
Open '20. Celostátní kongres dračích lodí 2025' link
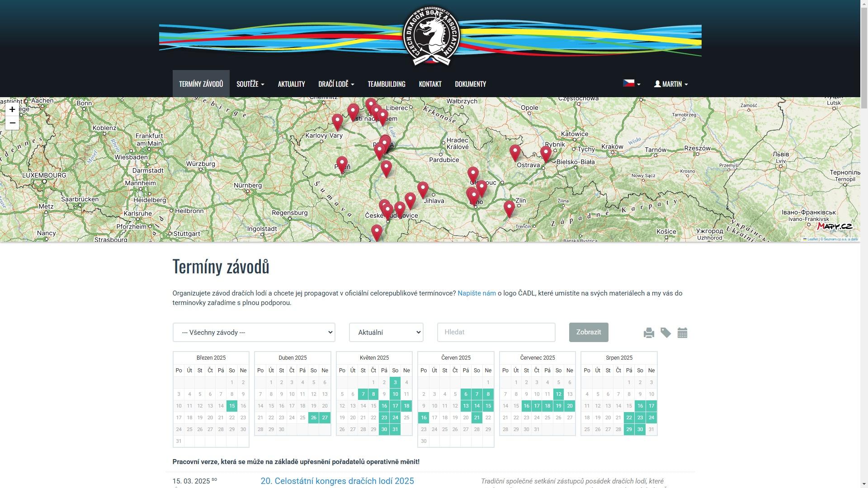click(x=337, y=481)
